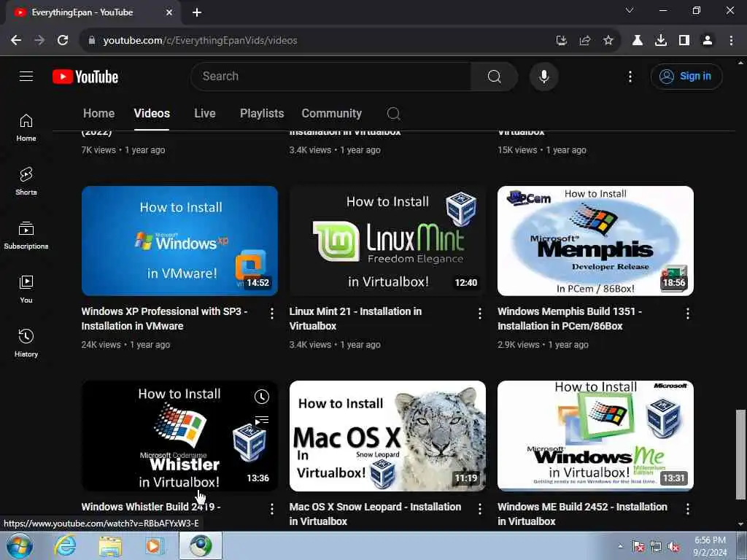The width and height of the screenshot is (747, 560).
Task: Open options for Windows XP Professional video
Action: tap(271, 314)
